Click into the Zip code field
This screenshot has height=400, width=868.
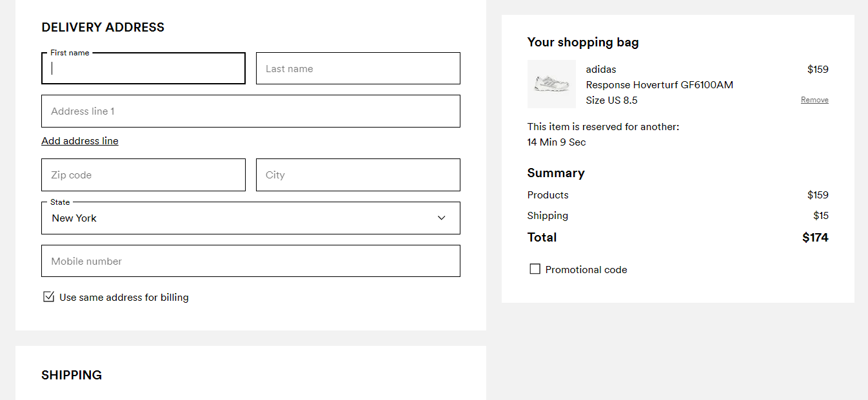point(143,175)
